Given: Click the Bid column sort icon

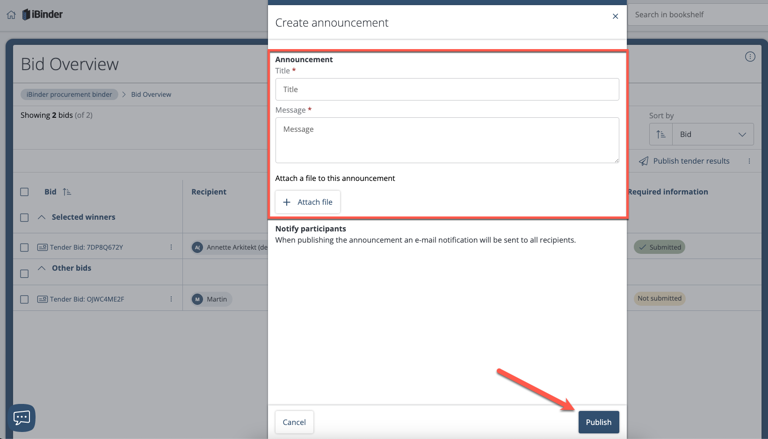Looking at the screenshot, I should tap(67, 192).
